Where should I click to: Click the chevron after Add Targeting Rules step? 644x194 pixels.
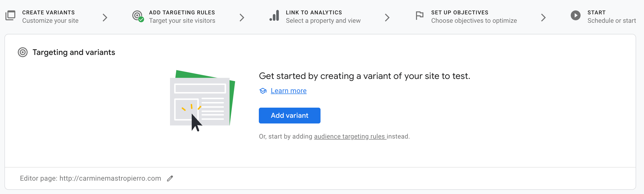tap(242, 18)
